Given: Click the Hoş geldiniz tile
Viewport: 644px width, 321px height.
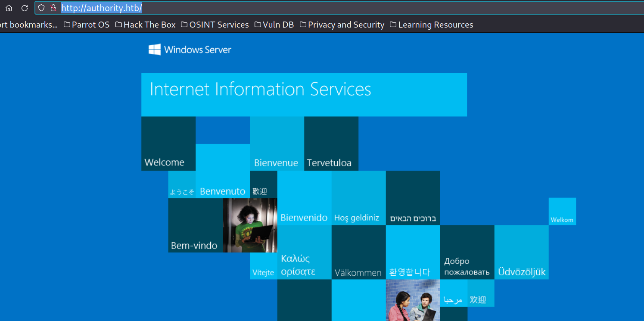Looking at the screenshot, I should click(359, 198).
